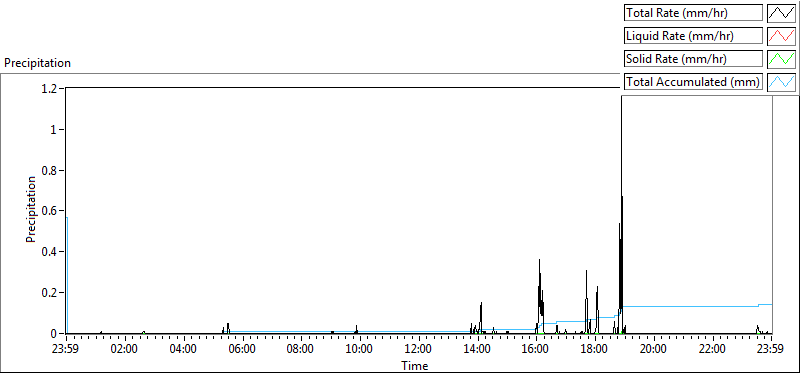
Task: Click the 22:00 time axis label
Action: coord(713,350)
